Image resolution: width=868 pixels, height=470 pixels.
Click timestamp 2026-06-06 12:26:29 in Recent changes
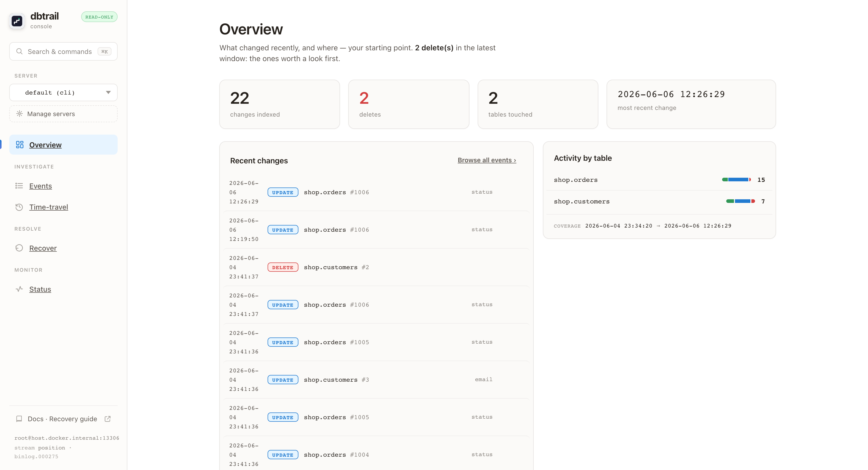(x=244, y=192)
